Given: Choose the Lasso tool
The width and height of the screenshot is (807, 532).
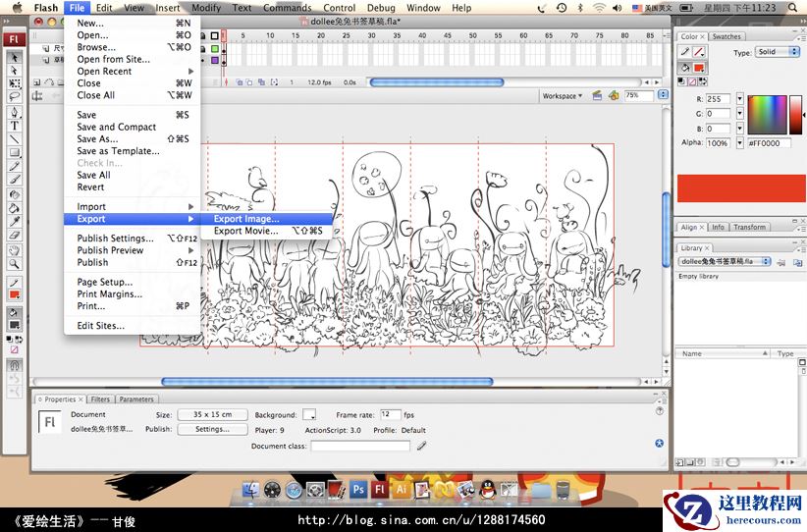Looking at the screenshot, I should tap(15, 97).
